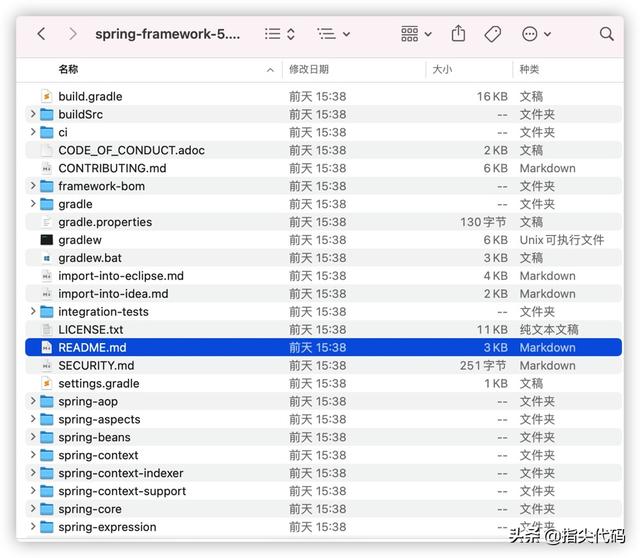Screen dimensions: 640x558
Task: Click the Tag icon in toolbar
Action: click(493, 33)
